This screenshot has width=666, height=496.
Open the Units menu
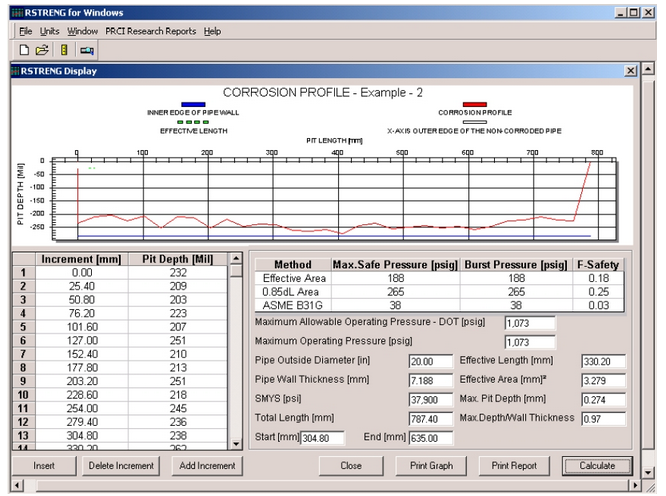[x=50, y=31]
